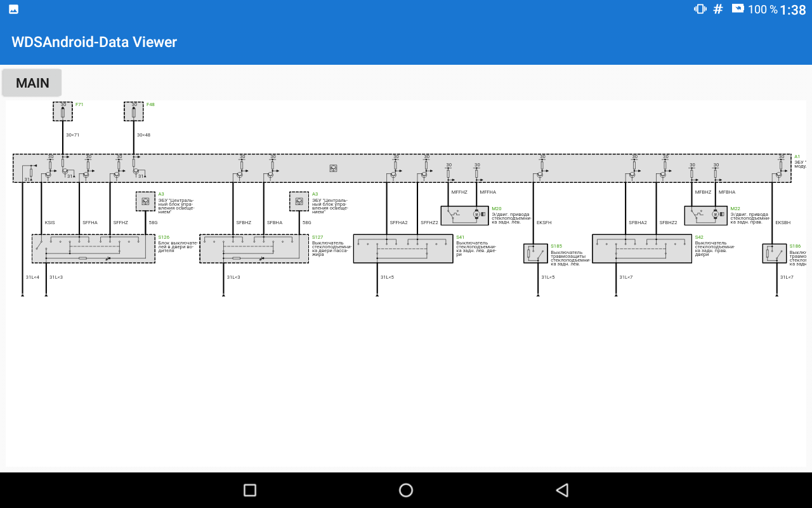Image resolution: width=812 pixels, height=508 pixels.
Task: Click the connector icon inside the A1 module strip
Action: (334, 168)
